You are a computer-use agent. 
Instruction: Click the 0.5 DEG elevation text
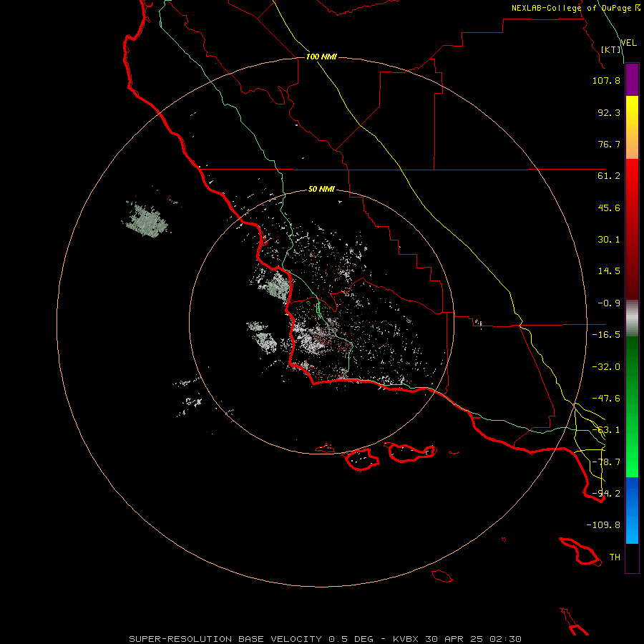(x=351, y=639)
